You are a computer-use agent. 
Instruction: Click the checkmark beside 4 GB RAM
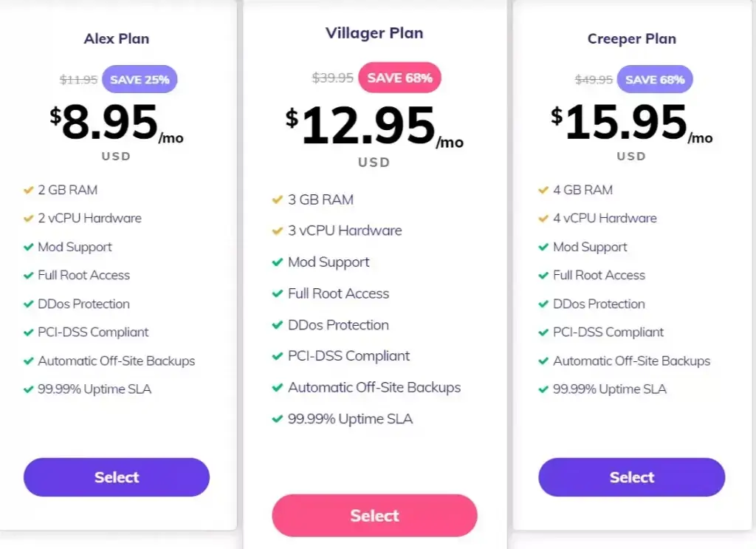543,190
